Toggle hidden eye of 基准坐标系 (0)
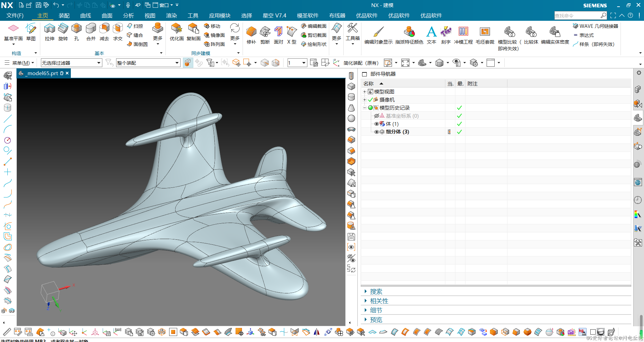Screen dimensions: 644x342 click(377, 116)
